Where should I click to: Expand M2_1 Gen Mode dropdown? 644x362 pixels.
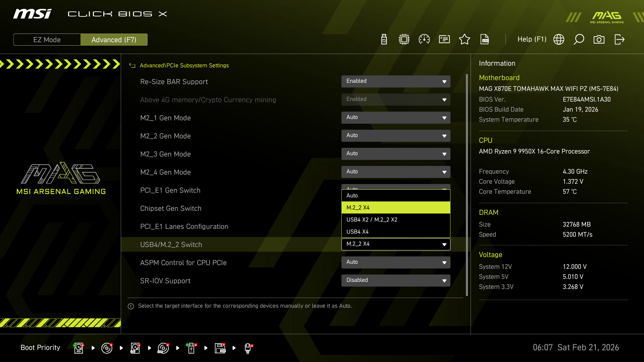396,118
